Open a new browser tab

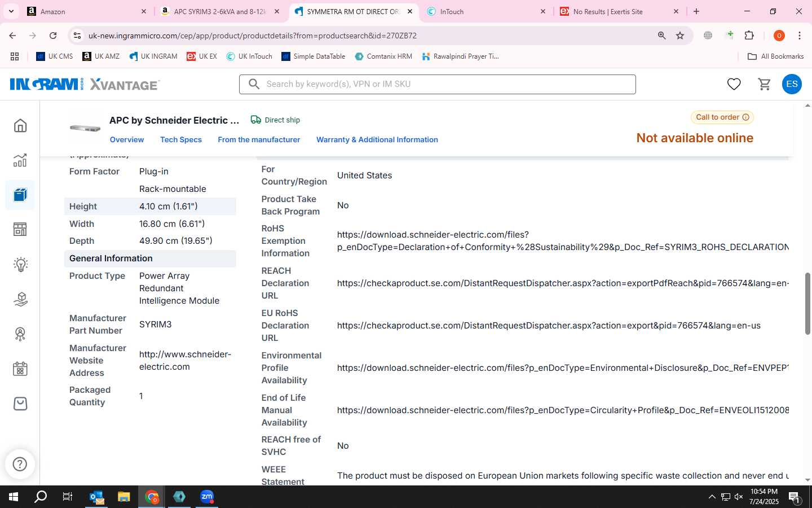coord(696,11)
